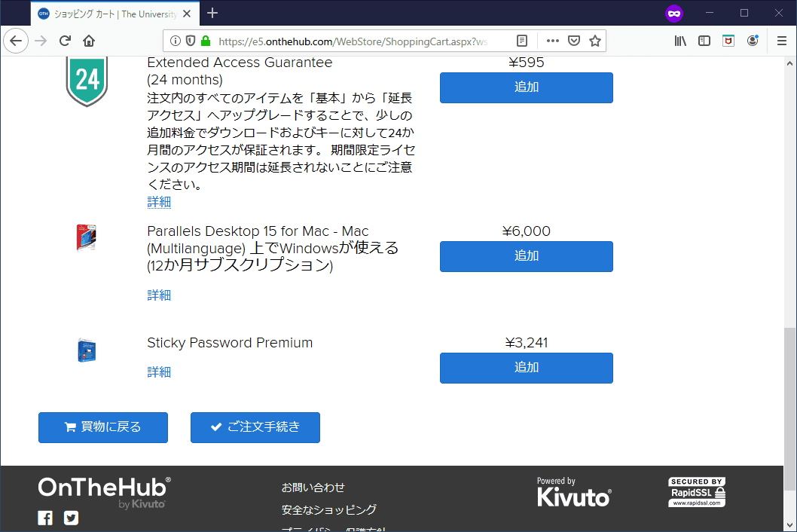797x532 pixels.
Task: Toggle reader view icon in address bar
Action: 522,41
